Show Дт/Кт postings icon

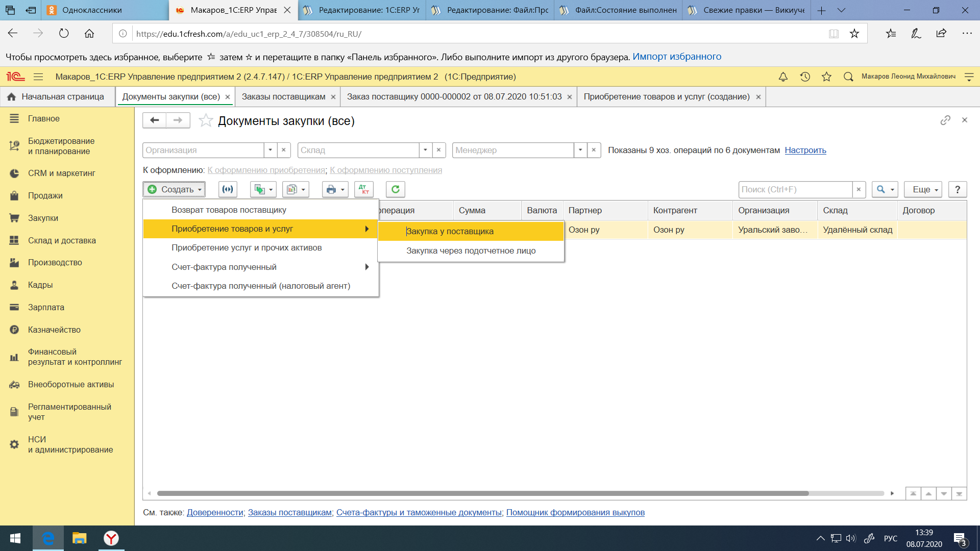coord(364,189)
